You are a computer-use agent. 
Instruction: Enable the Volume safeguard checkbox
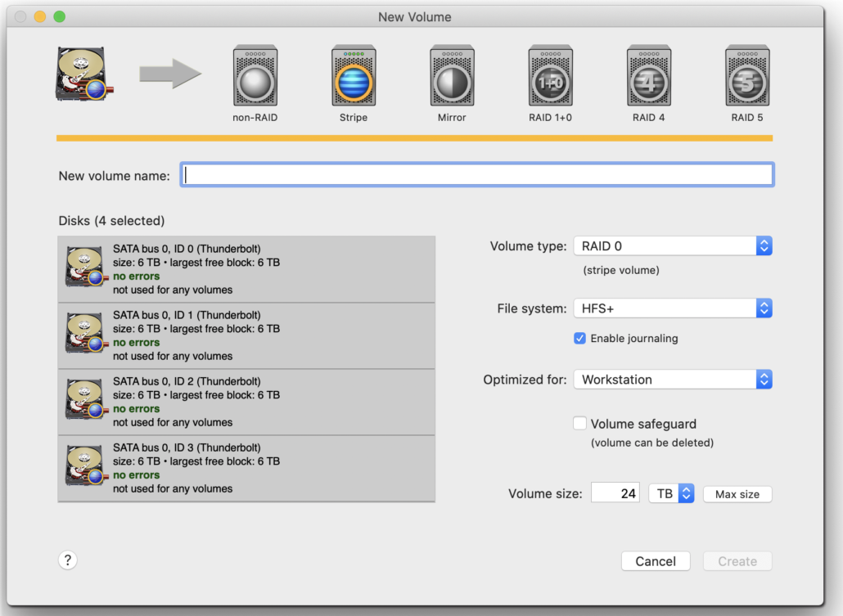(580, 424)
